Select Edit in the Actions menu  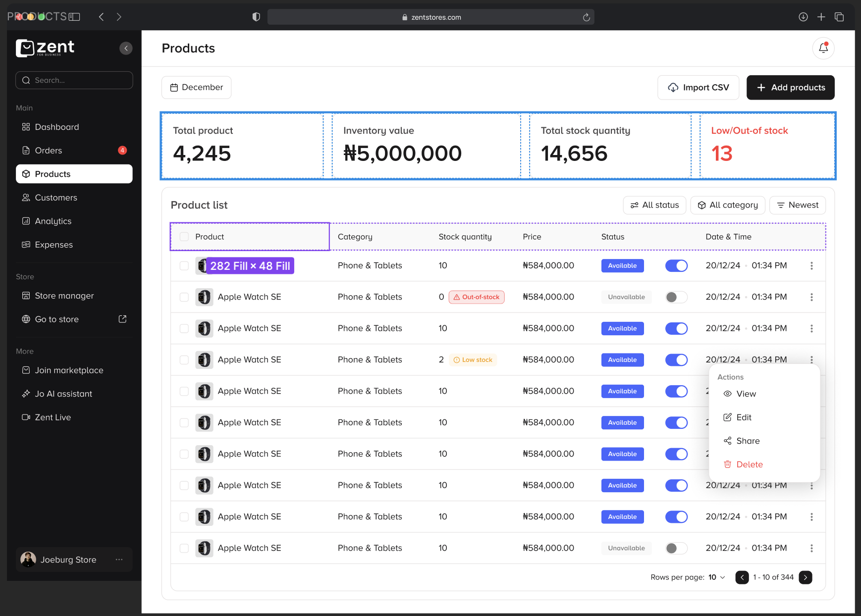pyautogui.click(x=744, y=417)
